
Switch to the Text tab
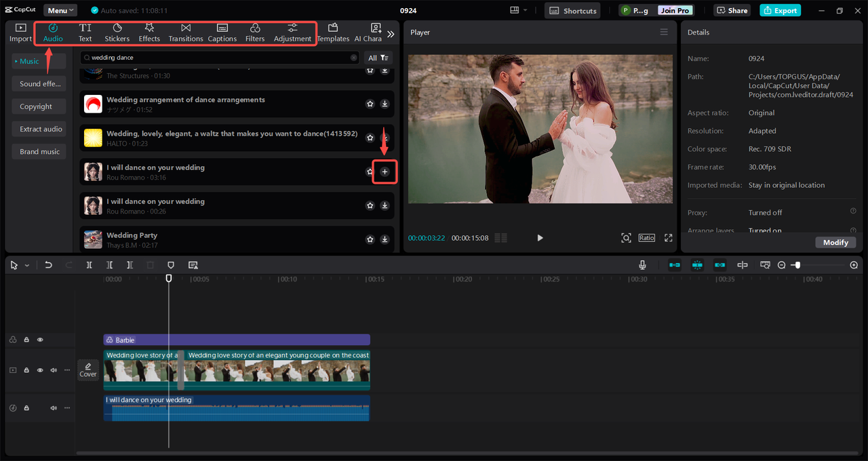pyautogui.click(x=85, y=33)
